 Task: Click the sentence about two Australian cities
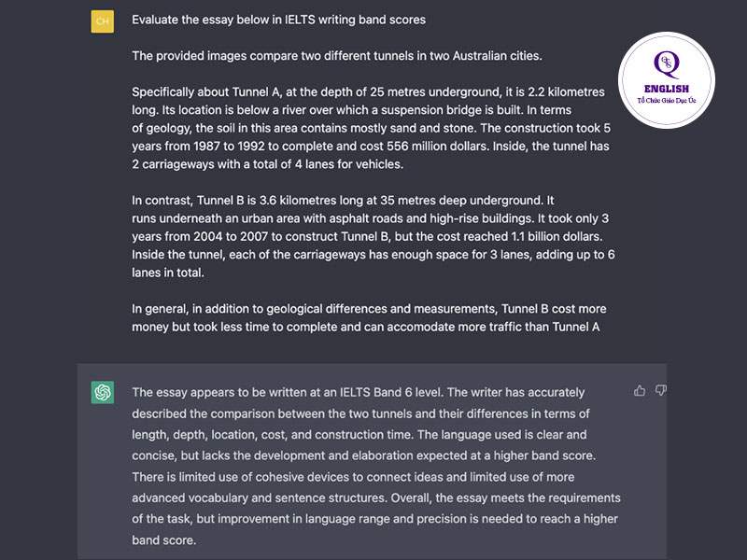tap(337, 56)
